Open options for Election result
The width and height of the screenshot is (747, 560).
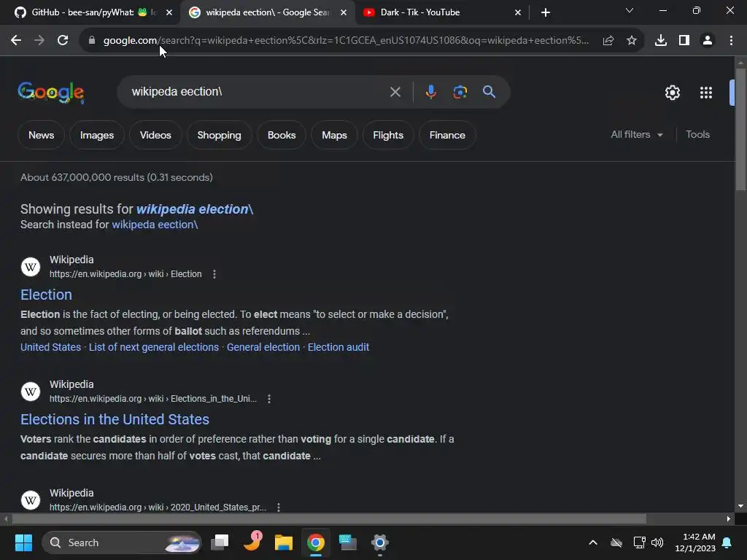click(x=214, y=274)
